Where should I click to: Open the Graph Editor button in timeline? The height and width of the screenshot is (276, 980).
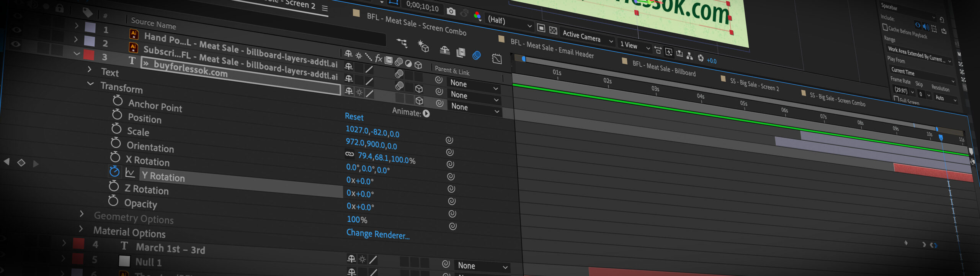[497, 59]
